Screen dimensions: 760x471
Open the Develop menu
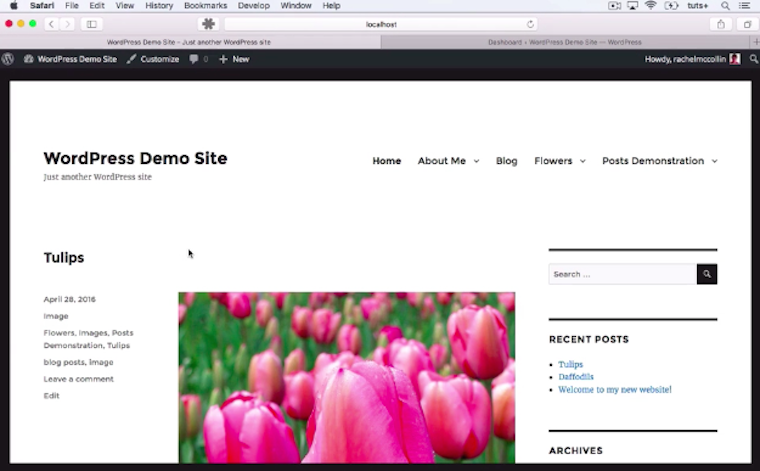click(253, 6)
